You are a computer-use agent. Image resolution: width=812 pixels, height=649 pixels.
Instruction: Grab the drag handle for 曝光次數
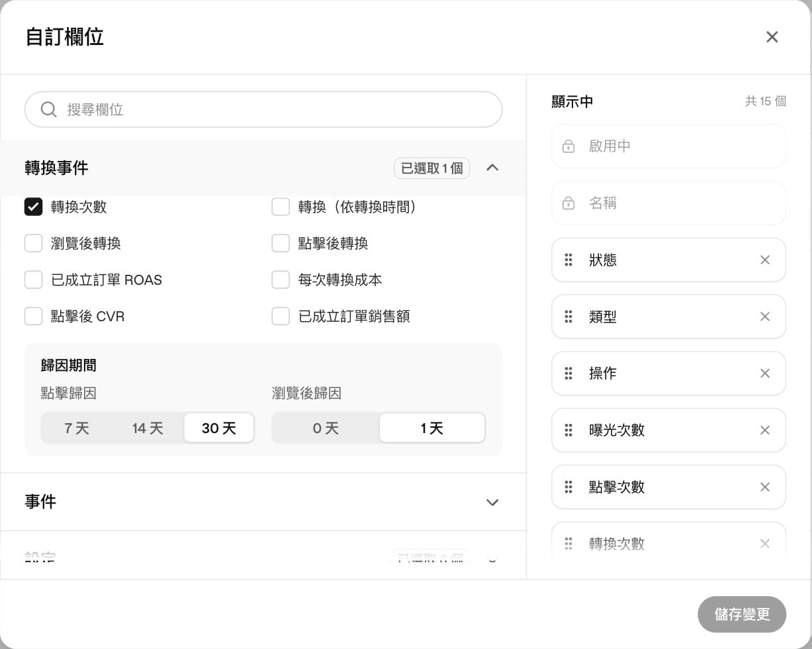click(x=568, y=430)
